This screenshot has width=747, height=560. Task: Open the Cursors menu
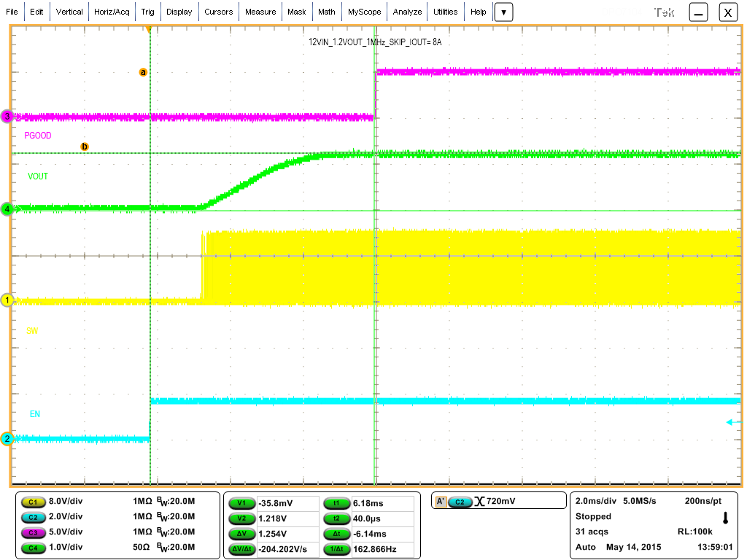[x=219, y=12]
